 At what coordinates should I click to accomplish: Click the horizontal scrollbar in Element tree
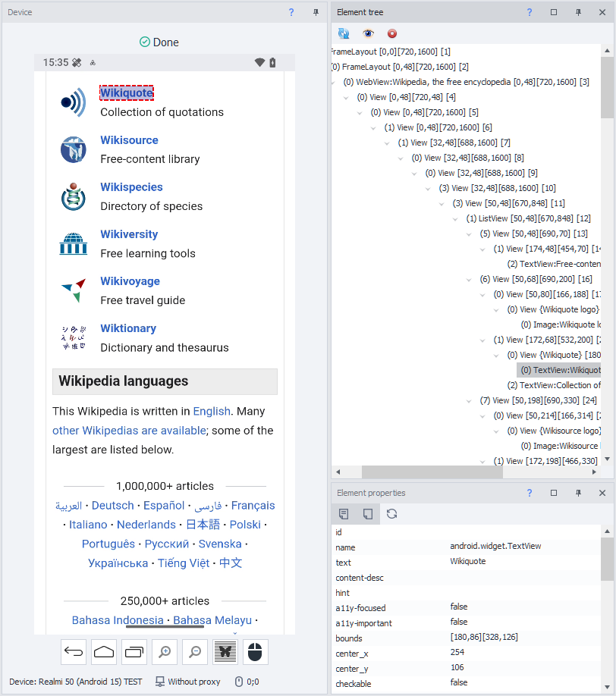[432, 472]
